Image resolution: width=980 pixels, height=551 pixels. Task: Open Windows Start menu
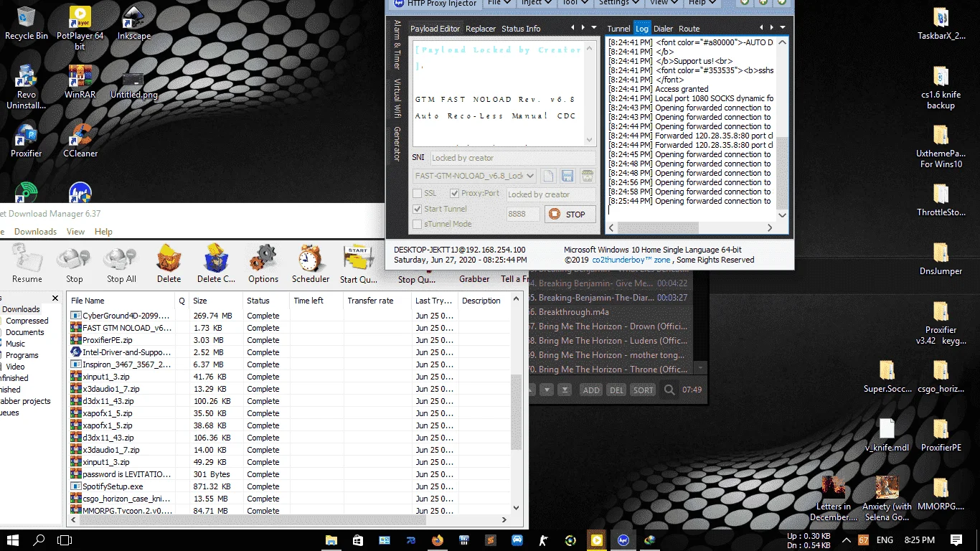(x=13, y=540)
